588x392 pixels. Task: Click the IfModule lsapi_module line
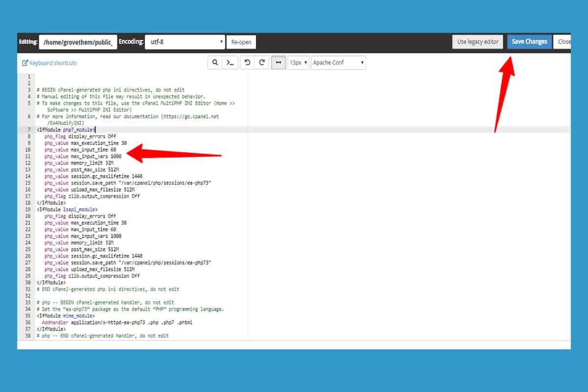pos(67,209)
